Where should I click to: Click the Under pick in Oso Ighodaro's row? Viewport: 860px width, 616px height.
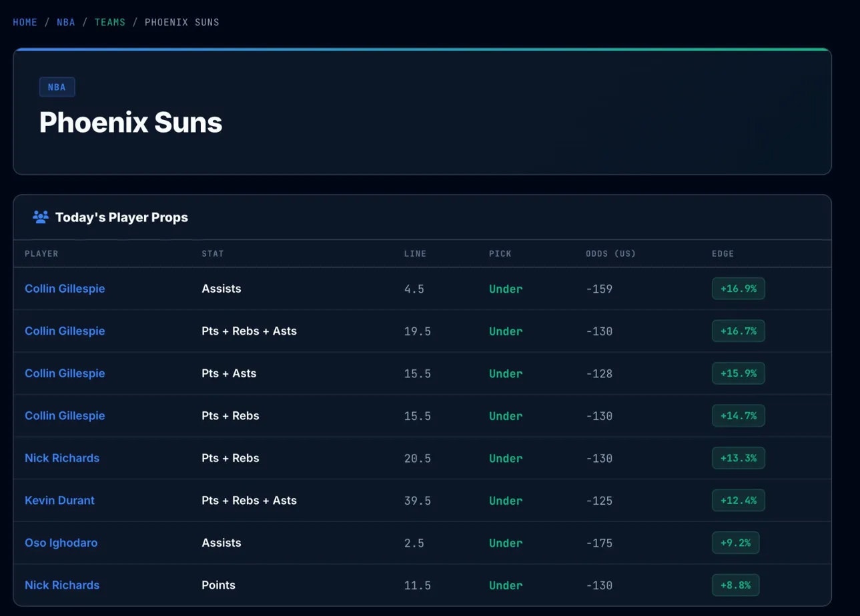coord(506,543)
